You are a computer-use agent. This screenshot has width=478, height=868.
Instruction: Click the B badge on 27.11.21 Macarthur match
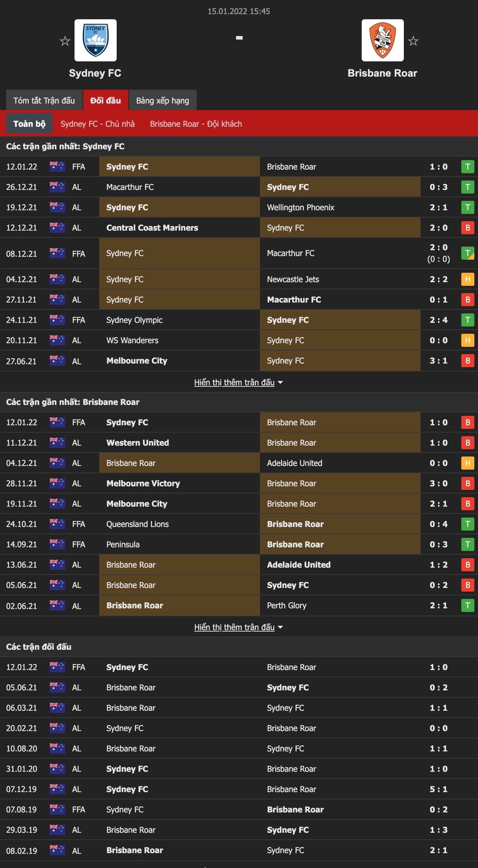click(x=467, y=300)
